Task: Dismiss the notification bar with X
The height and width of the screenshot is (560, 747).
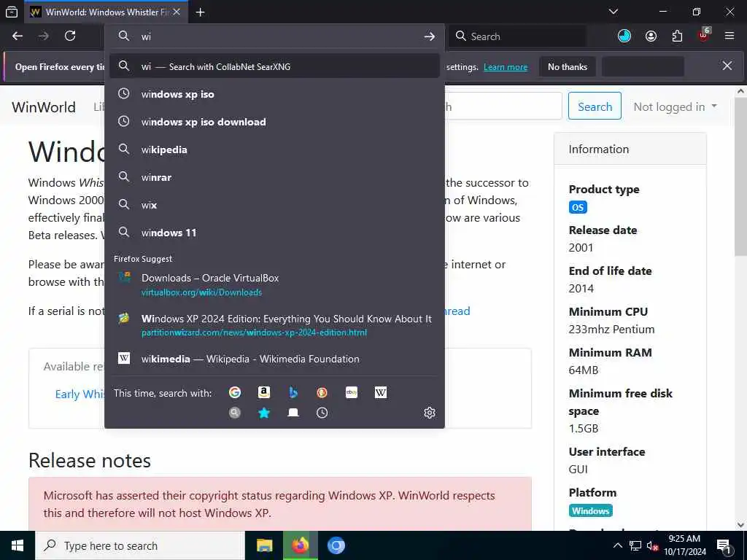Action: 727,66
